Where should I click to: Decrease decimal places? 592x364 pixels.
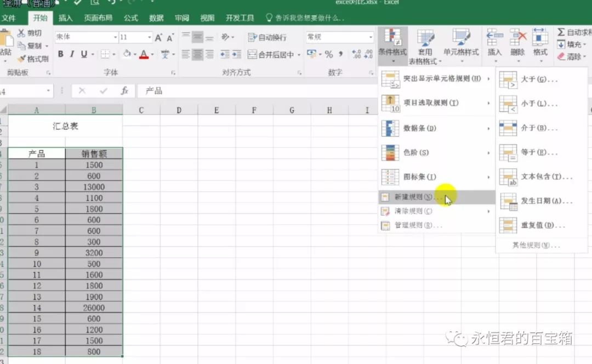click(368, 54)
